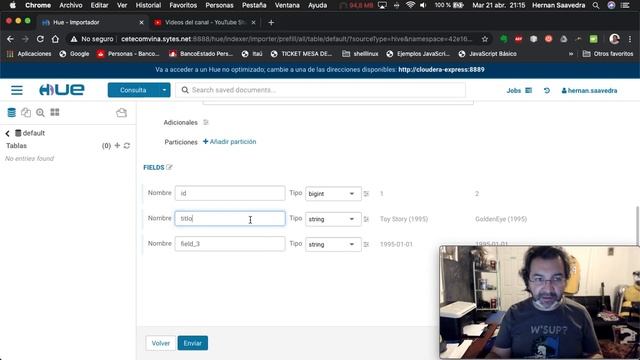The height and width of the screenshot is (360, 640).
Task: Navigate back in Chrome
Action: click(10, 39)
